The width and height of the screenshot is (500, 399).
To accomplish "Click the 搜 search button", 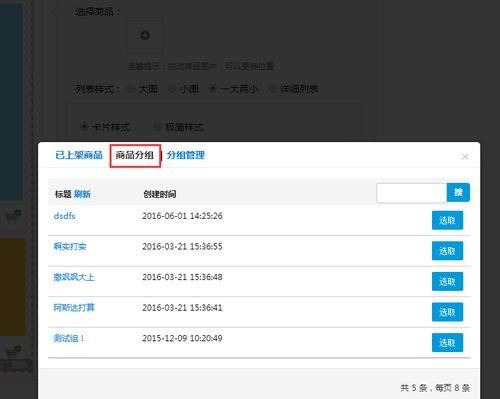I will point(458,192).
